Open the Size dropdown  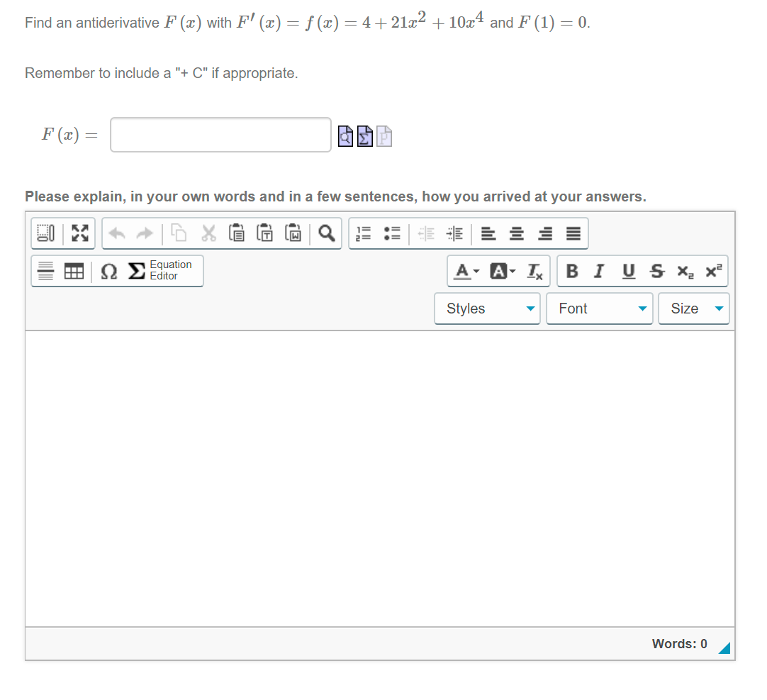(x=694, y=308)
